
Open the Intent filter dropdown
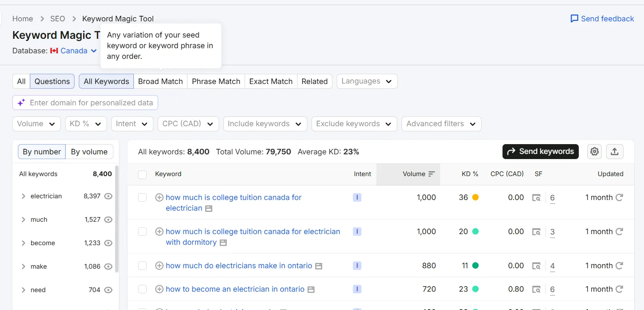tap(132, 124)
